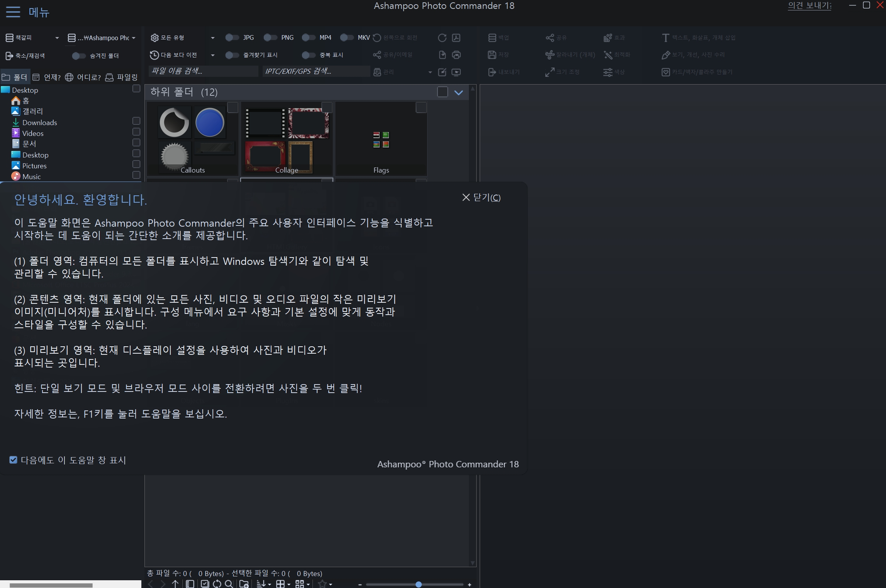The width and height of the screenshot is (886, 588).
Task: Click the card/카드 만들기 icon
Action: [665, 71]
